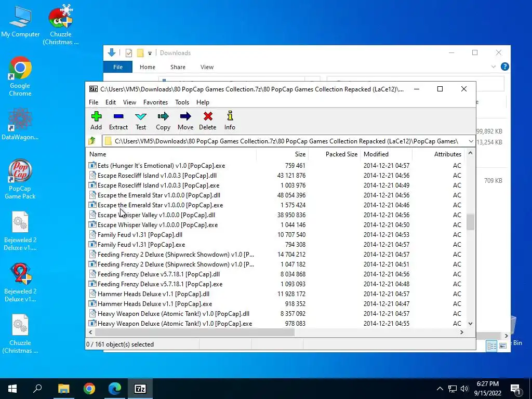The height and width of the screenshot is (399, 532).
Task: Open File Explorer from taskbar
Action: pyautogui.click(x=63, y=389)
